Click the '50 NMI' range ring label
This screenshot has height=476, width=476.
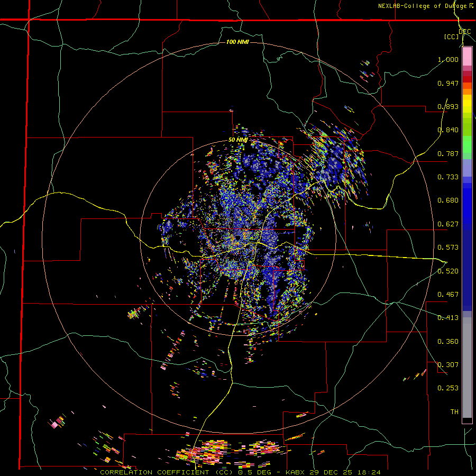[x=238, y=140]
